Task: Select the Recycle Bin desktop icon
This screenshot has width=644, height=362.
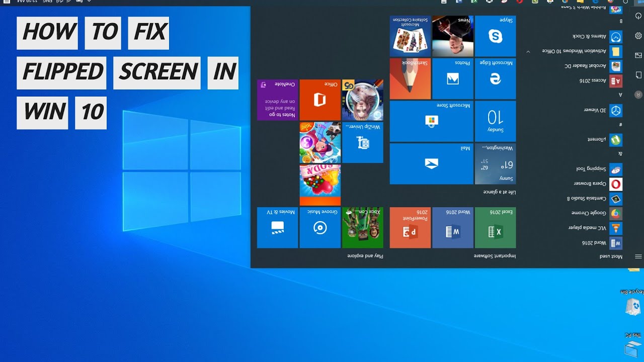Action: (632, 302)
